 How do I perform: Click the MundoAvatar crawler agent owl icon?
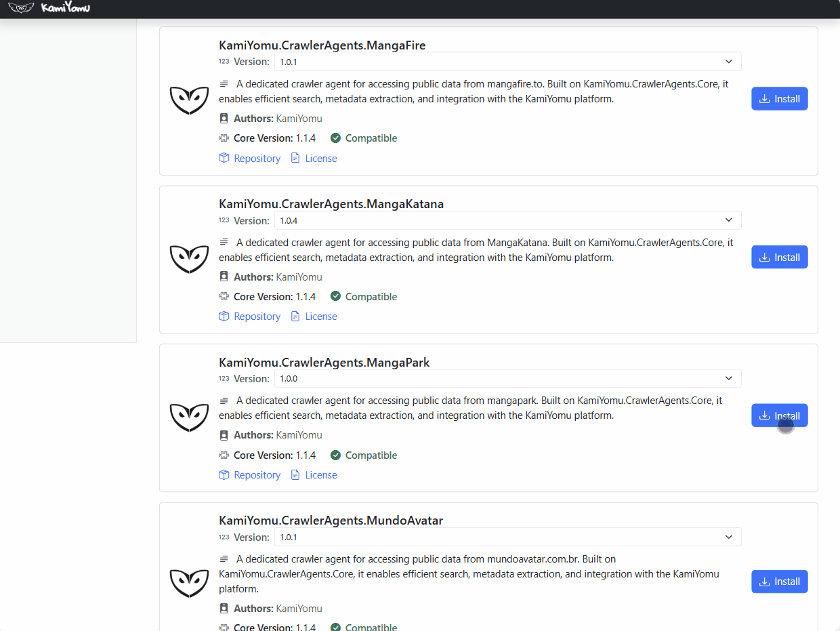click(x=189, y=582)
